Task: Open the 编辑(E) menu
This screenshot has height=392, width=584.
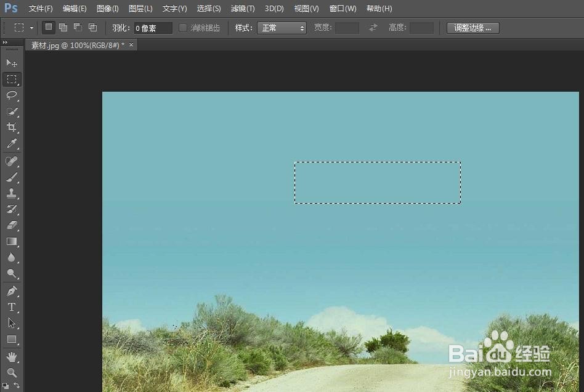Action: pos(75,8)
